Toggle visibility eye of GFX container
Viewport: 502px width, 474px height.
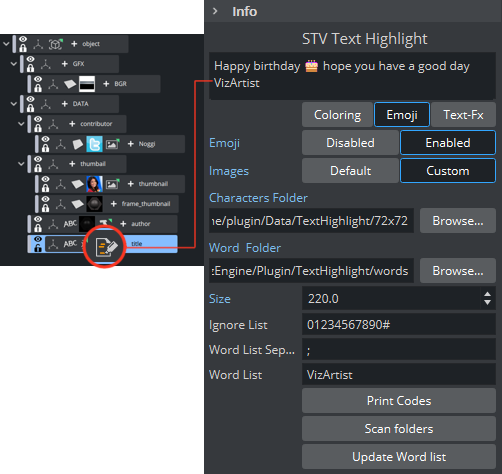(31, 60)
